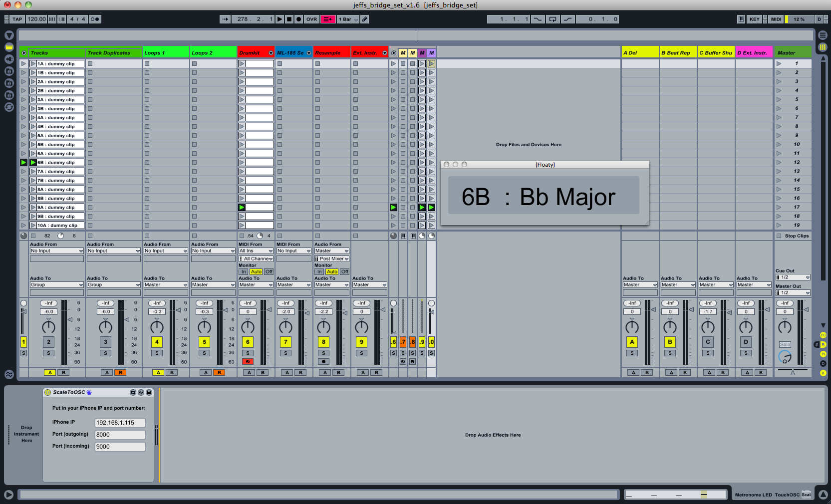
Task: Toggle the ScaleToOSC device activator
Action: click(48, 393)
